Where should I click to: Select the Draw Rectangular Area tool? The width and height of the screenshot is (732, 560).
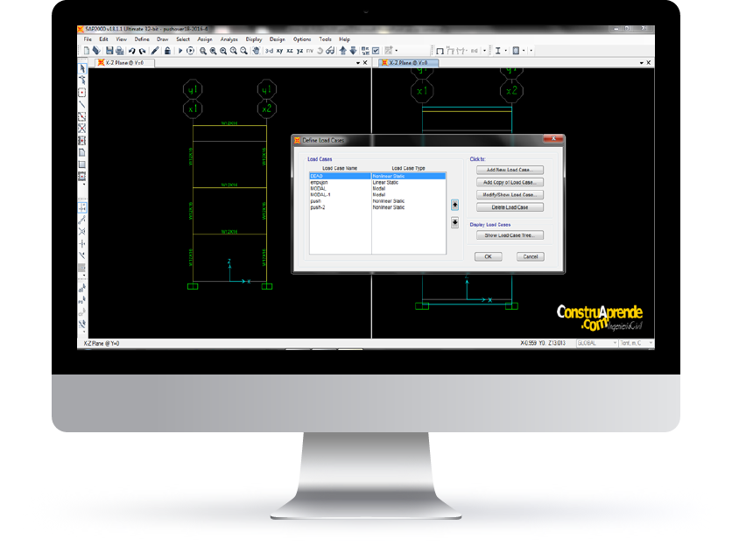coord(82,164)
